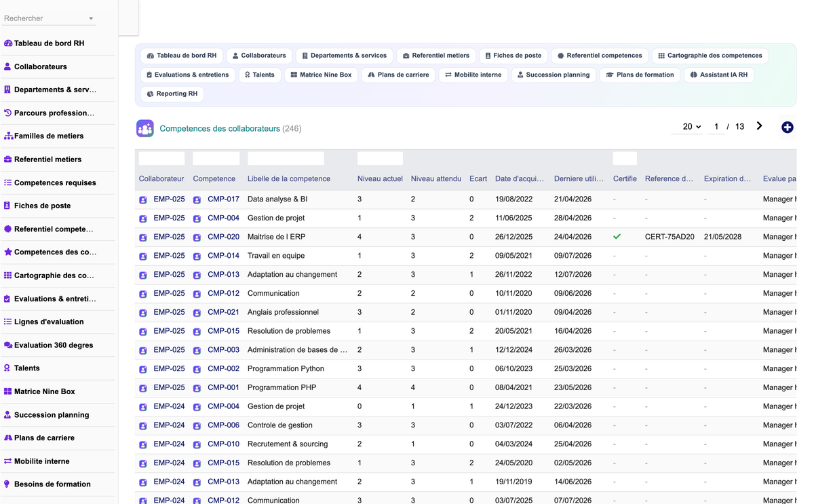The width and height of the screenshot is (814, 504).
Task: Select Referentiel metiers in sidebar
Action: 47,159
